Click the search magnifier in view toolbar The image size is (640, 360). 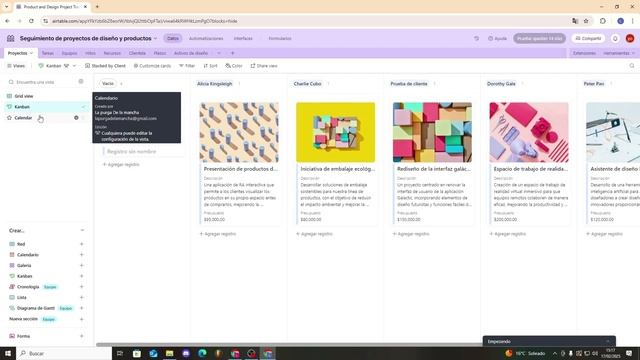pyautogui.click(x=632, y=66)
